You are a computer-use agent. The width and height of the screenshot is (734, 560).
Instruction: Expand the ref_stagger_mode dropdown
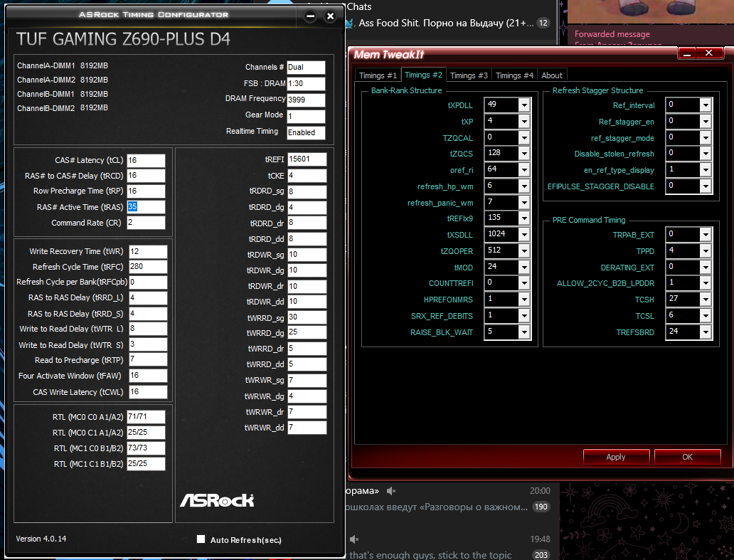tap(706, 137)
